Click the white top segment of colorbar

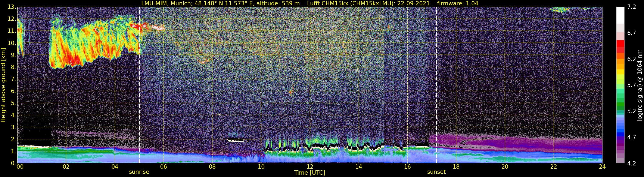tap(620, 15)
